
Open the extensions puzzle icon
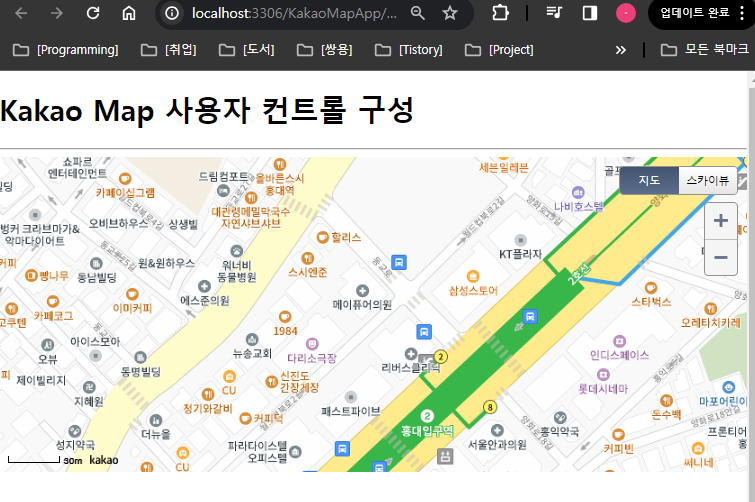click(x=500, y=13)
